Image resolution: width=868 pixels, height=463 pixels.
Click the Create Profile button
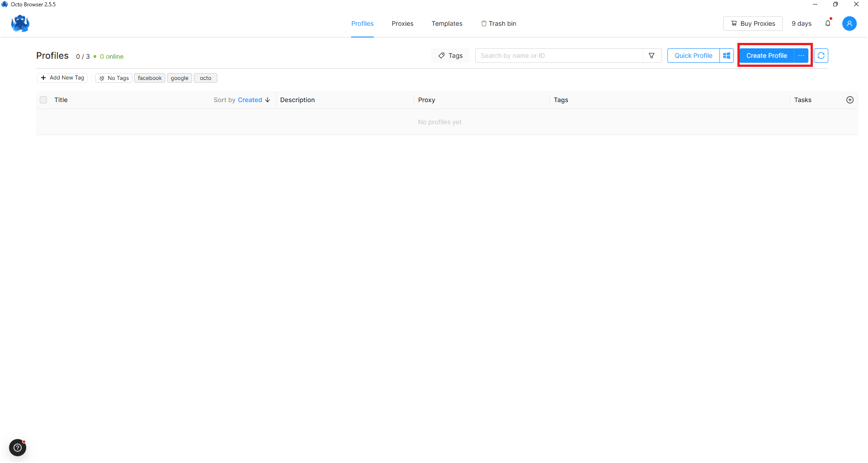pyautogui.click(x=766, y=55)
